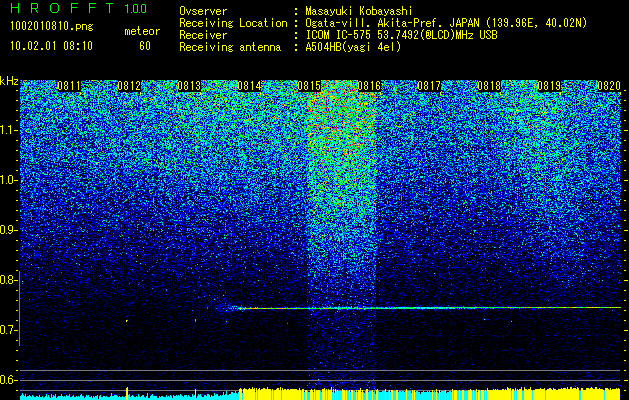Click the 0812 time marker
Screen dimensions: 629x400
[129, 86]
